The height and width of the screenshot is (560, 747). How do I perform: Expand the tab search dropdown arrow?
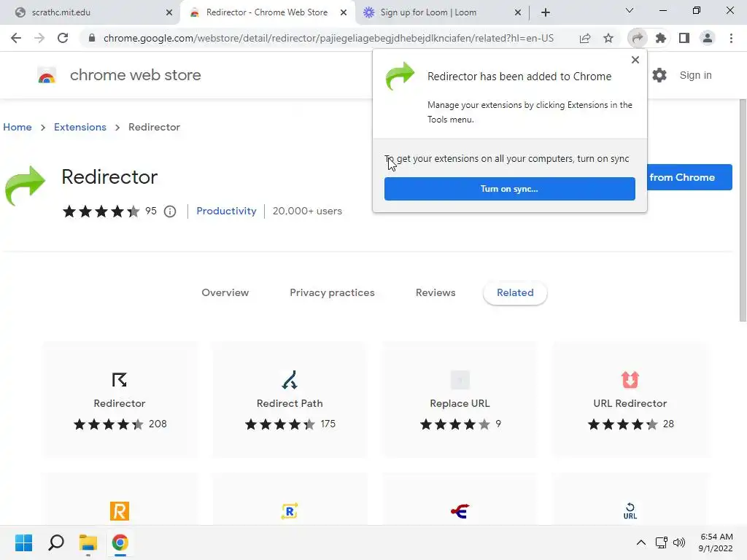(630, 10)
